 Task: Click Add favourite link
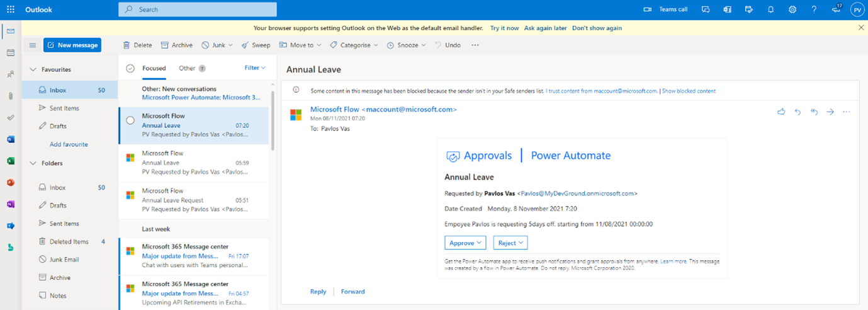pyautogui.click(x=69, y=144)
